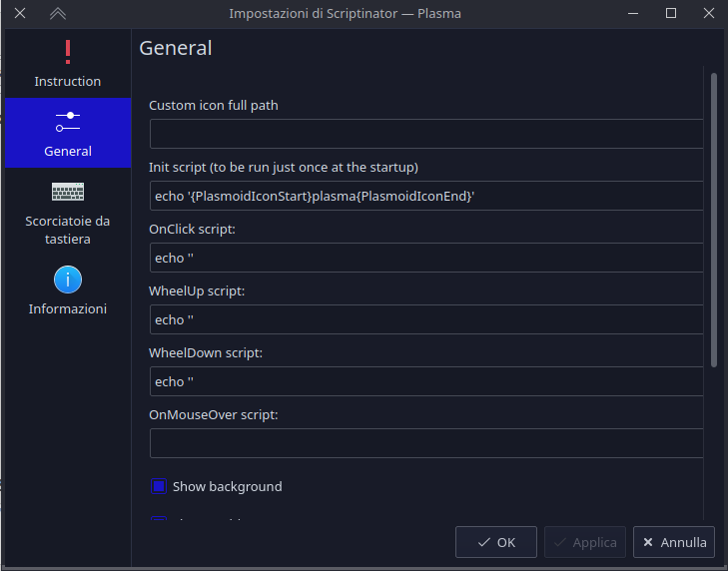Click the X icon at titlebar left

point(20,13)
